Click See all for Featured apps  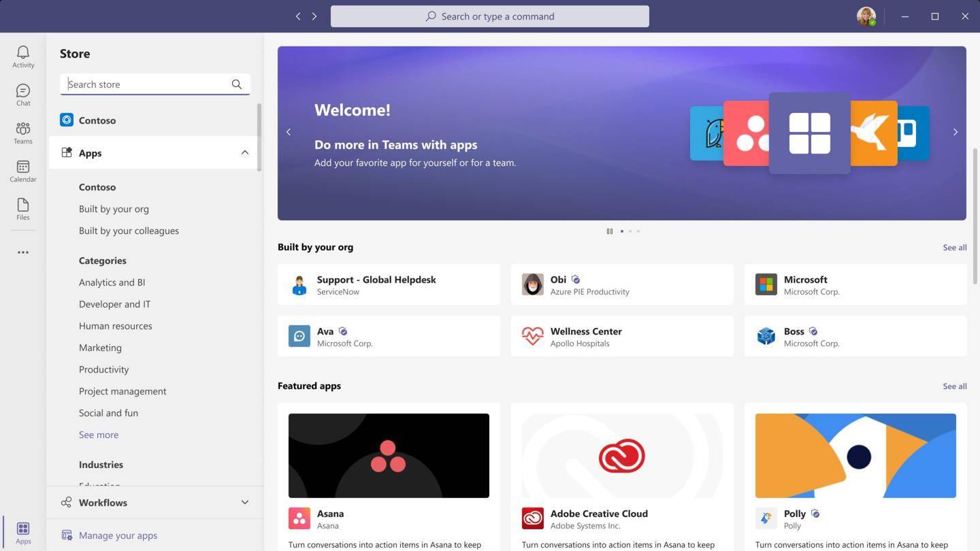(954, 386)
